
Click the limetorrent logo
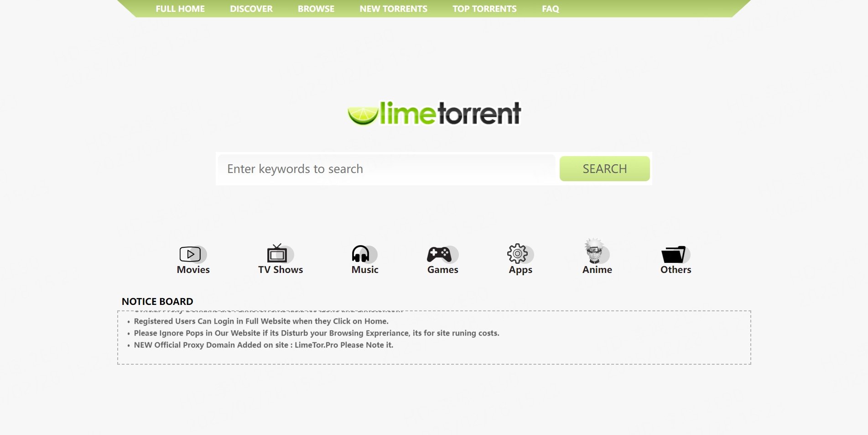click(x=434, y=113)
